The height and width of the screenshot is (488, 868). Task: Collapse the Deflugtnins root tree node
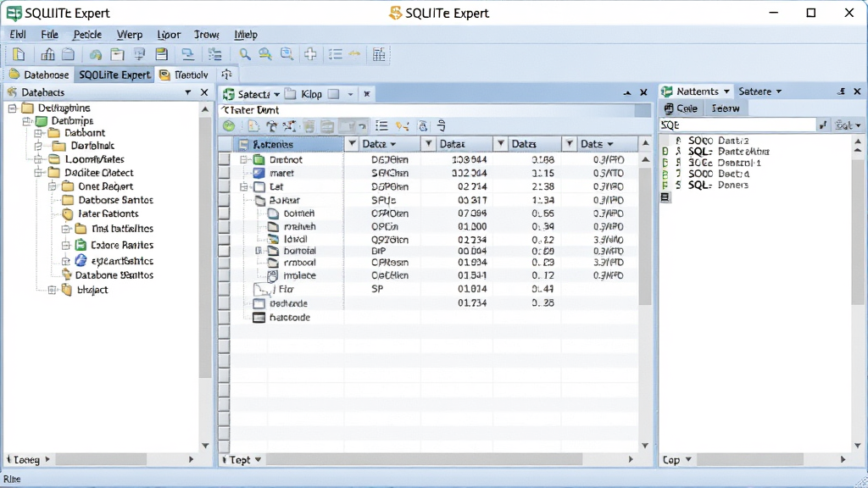(x=13, y=108)
